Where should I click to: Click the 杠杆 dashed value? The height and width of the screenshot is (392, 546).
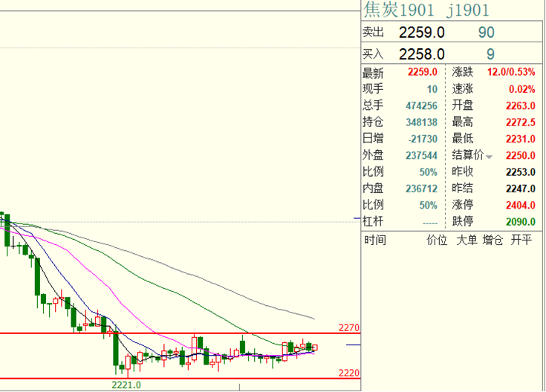430,223
